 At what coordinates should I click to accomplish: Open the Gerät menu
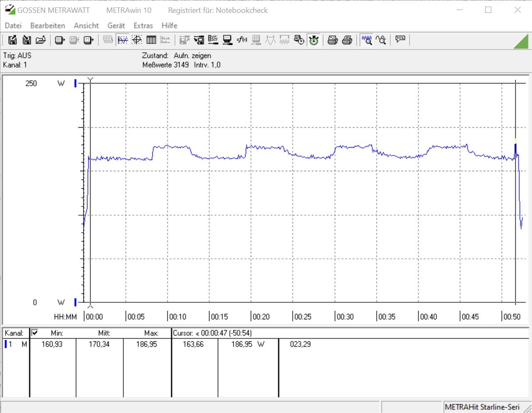(116, 26)
